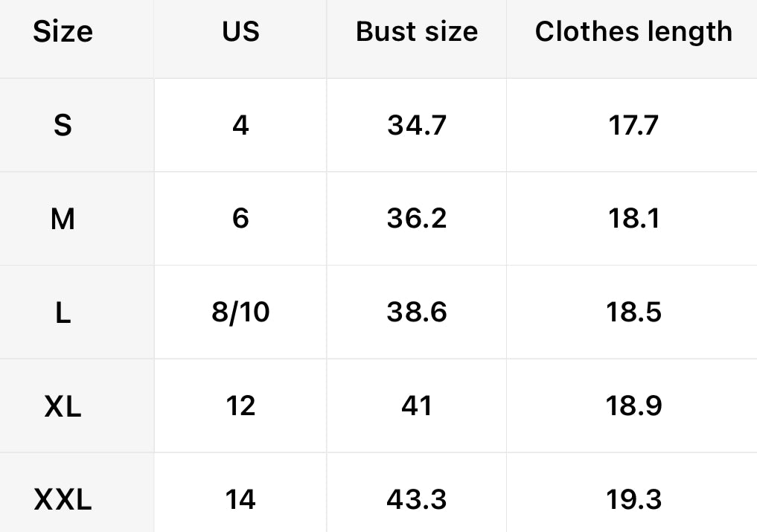Viewport: 757px width, 532px height.
Task: Click the Bust size column header
Action: click(417, 32)
